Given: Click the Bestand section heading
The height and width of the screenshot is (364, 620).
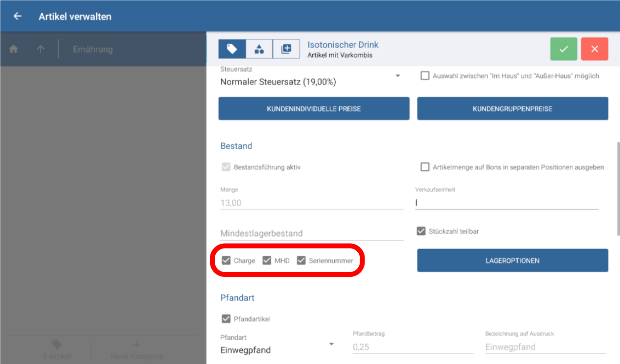Looking at the screenshot, I should pos(236,146).
